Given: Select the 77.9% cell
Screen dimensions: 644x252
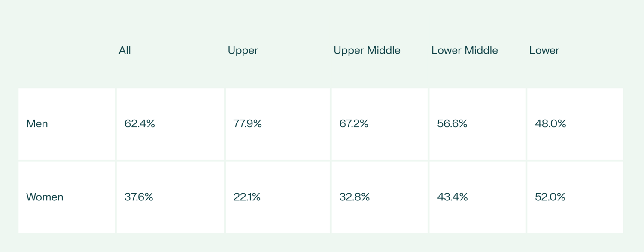Looking at the screenshot, I should pyautogui.click(x=248, y=124).
